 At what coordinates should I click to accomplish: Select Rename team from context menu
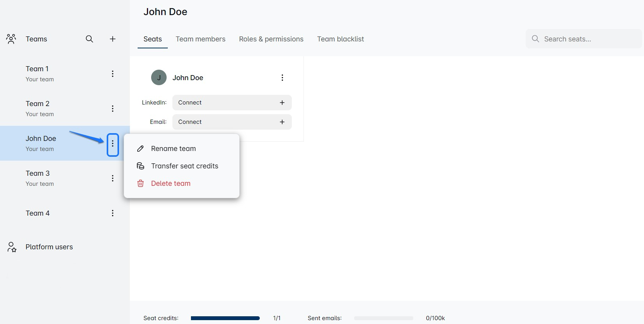click(x=173, y=149)
